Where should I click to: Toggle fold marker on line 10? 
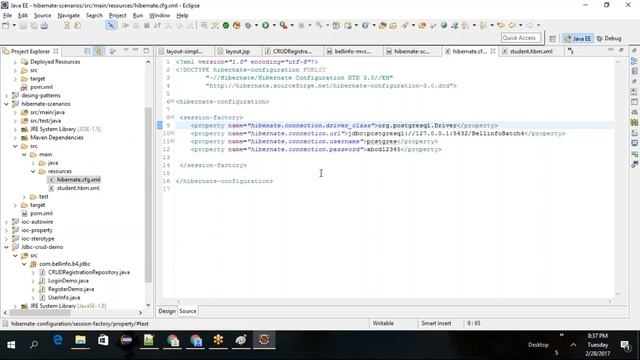click(x=173, y=133)
